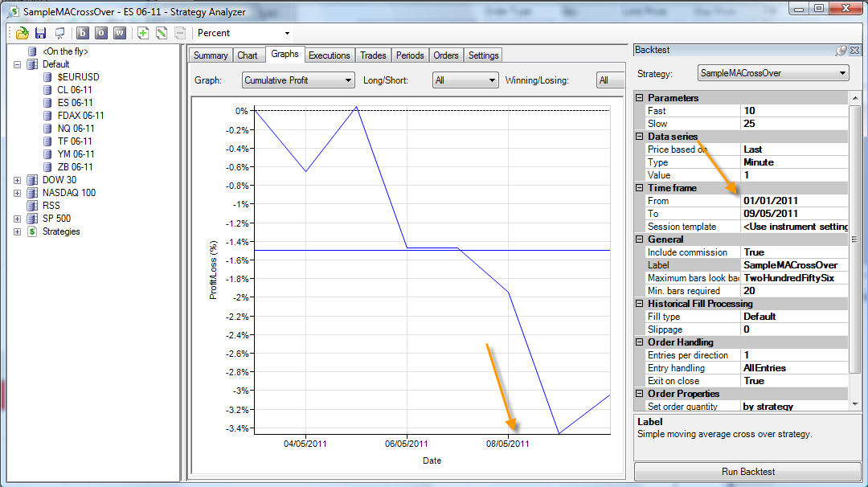The image size is (868, 487).
Task: Select CL 06-11 in the instrument tree
Action: pyautogui.click(x=75, y=90)
